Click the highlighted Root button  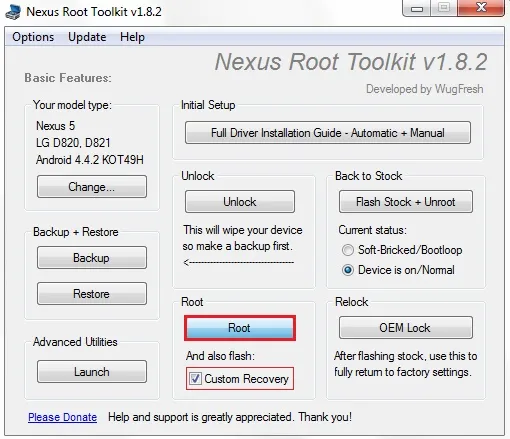point(240,328)
